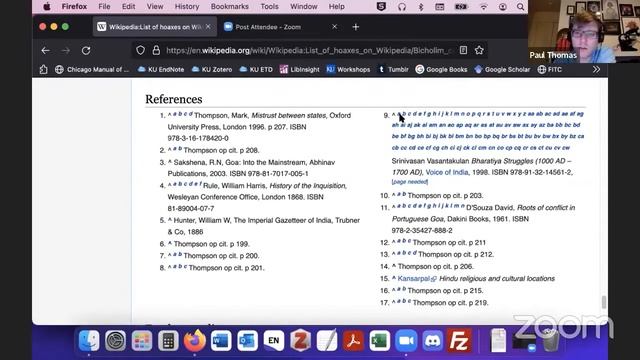Open the Trash in the dock

(550, 340)
